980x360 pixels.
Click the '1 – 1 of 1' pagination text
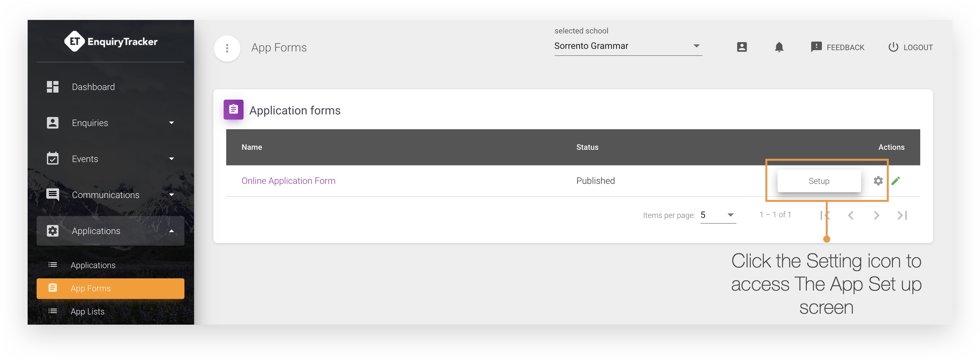(x=775, y=215)
